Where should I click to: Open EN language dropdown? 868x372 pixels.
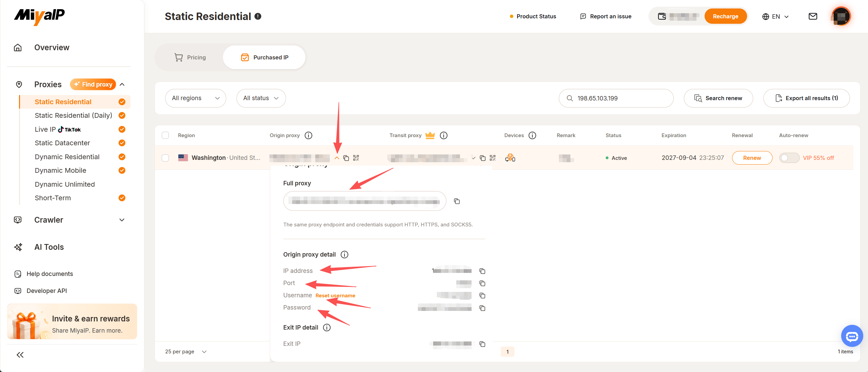coord(776,17)
